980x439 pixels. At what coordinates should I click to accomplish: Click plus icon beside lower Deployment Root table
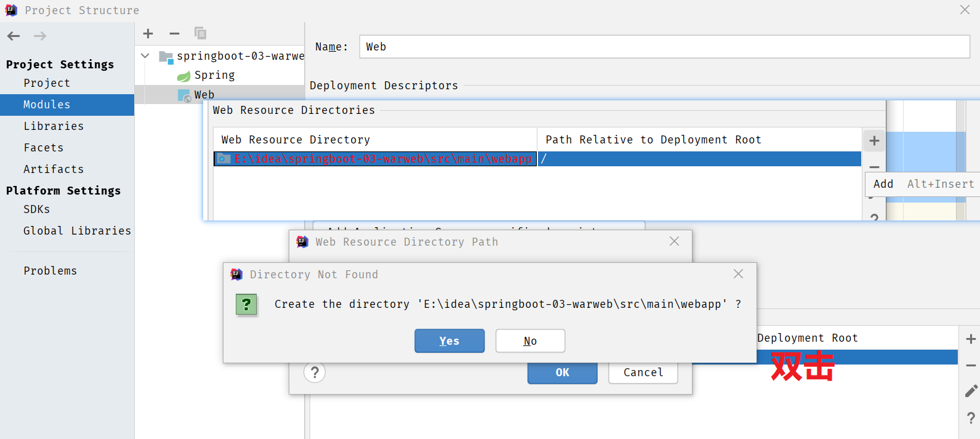[971, 339]
